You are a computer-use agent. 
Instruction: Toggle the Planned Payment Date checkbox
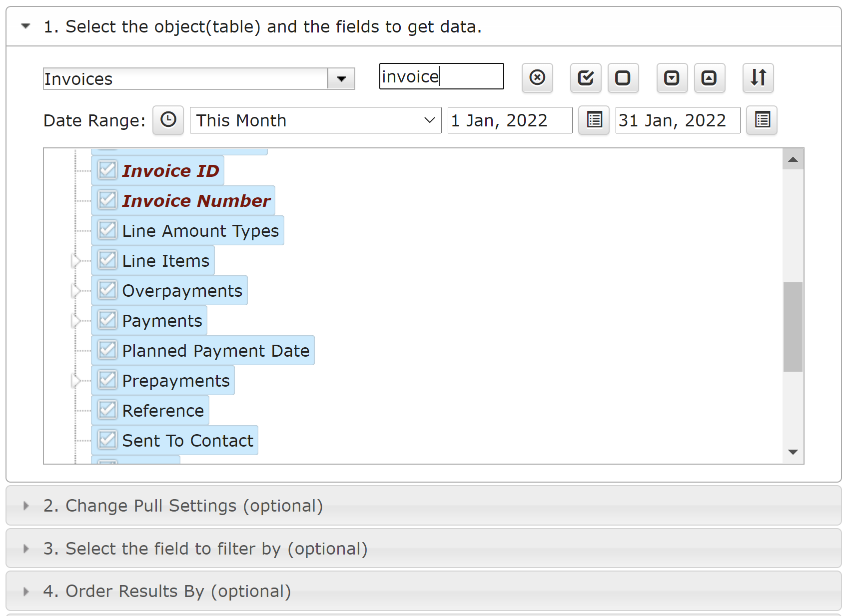point(107,350)
